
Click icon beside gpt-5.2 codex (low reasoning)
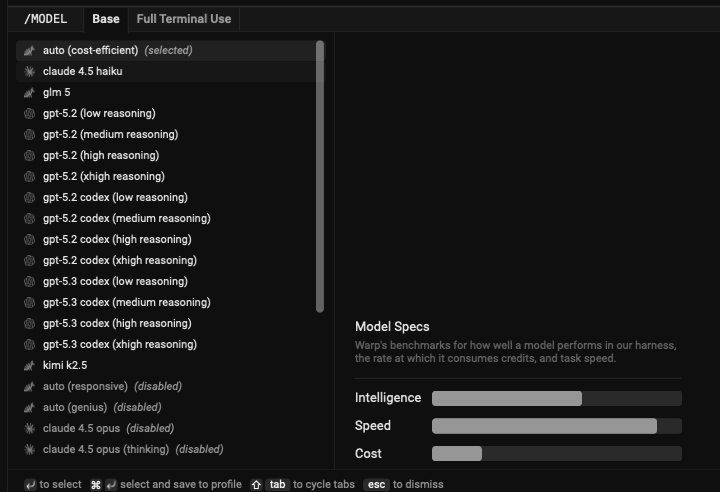point(29,198)
